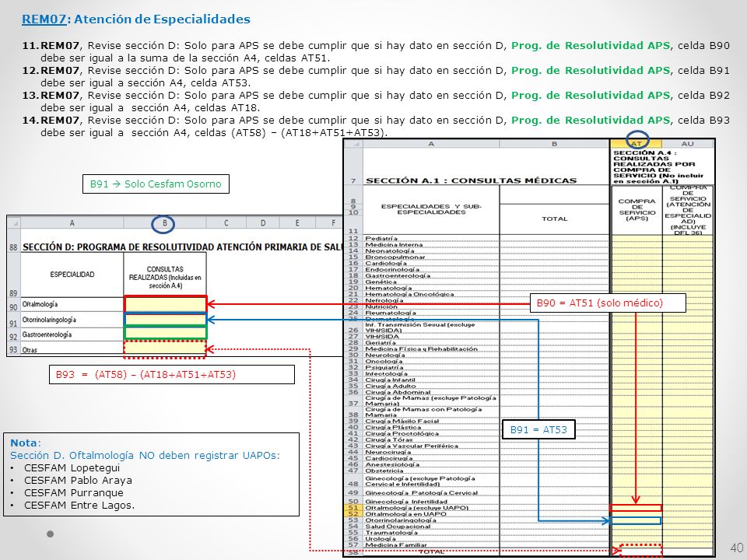Screen dimensions: 747x560
Task: Select the 'TOTAL' column header in Sección A.1
Action: [x=555, y=219]
